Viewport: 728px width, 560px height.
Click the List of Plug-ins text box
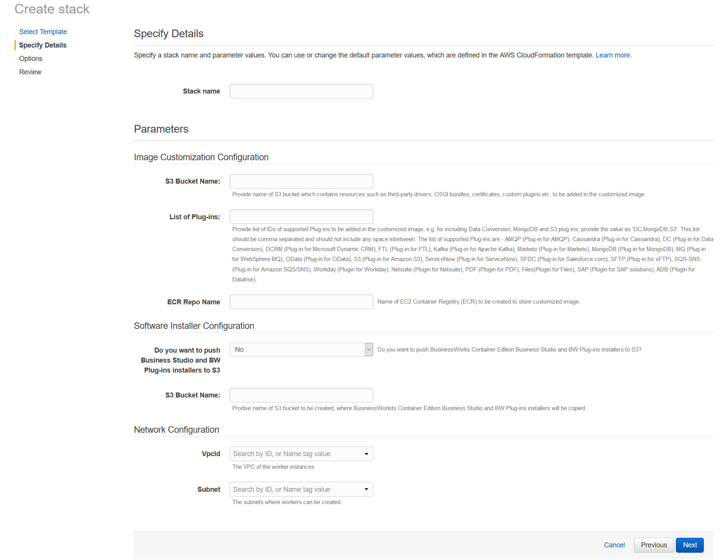point(301,217)
